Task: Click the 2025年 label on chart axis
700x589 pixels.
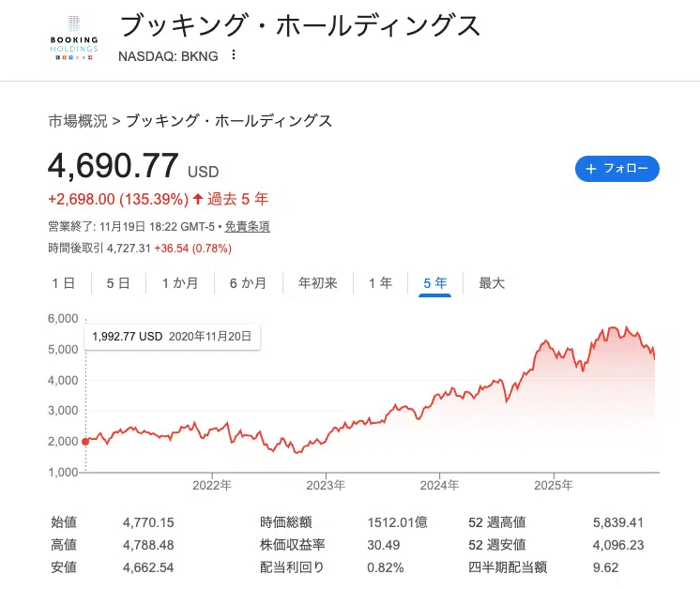Action: pos(554,485)
